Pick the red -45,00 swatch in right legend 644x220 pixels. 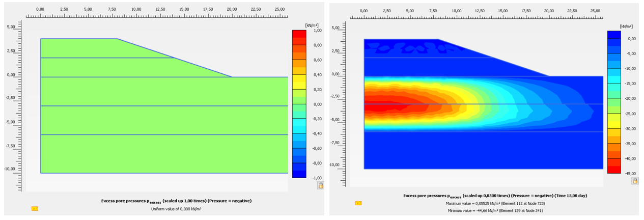(x=614, y=169)
